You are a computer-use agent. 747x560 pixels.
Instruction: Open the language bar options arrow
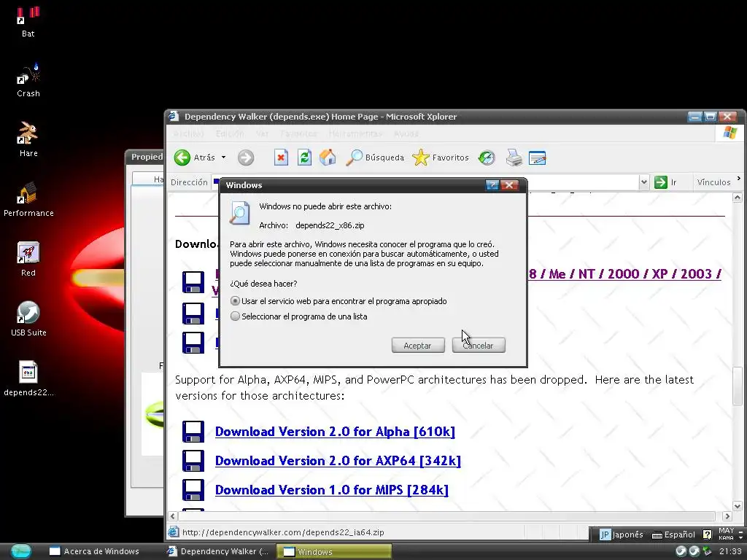point(740,538)
